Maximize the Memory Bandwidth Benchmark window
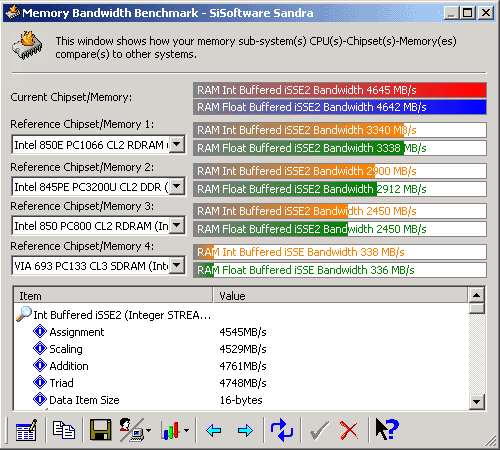Image resolution: width=500 pixels, height=450 pixels. [468, 13]
